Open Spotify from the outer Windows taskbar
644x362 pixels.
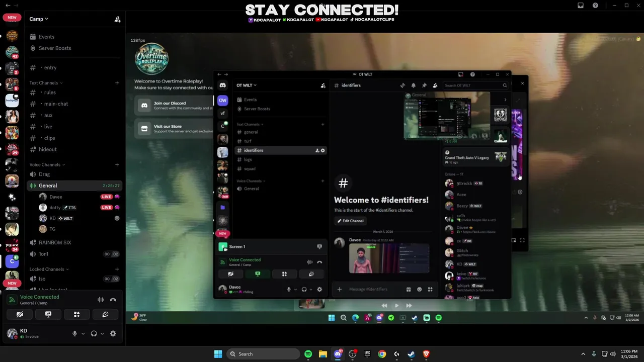tap(308, 354)
